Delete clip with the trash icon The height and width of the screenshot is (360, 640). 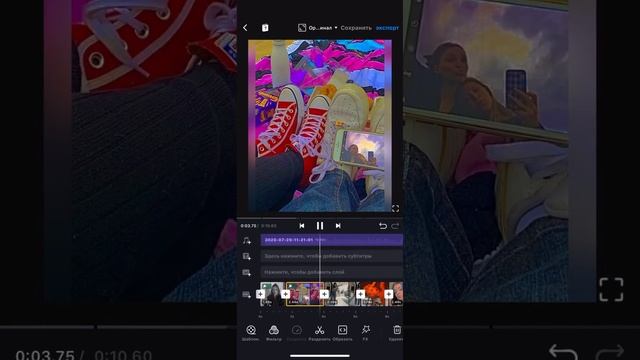(396, 333)
